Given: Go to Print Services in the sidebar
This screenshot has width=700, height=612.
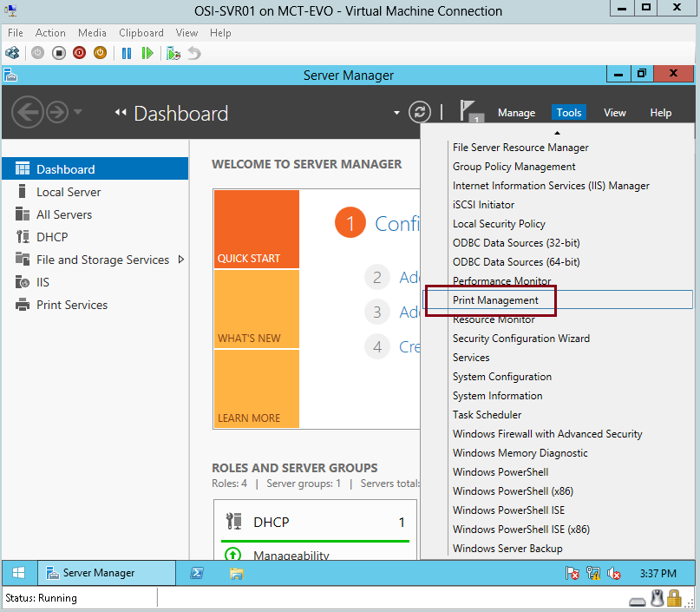Looking at the screenshot, I should pyautogui.click(x=73, y=305).
